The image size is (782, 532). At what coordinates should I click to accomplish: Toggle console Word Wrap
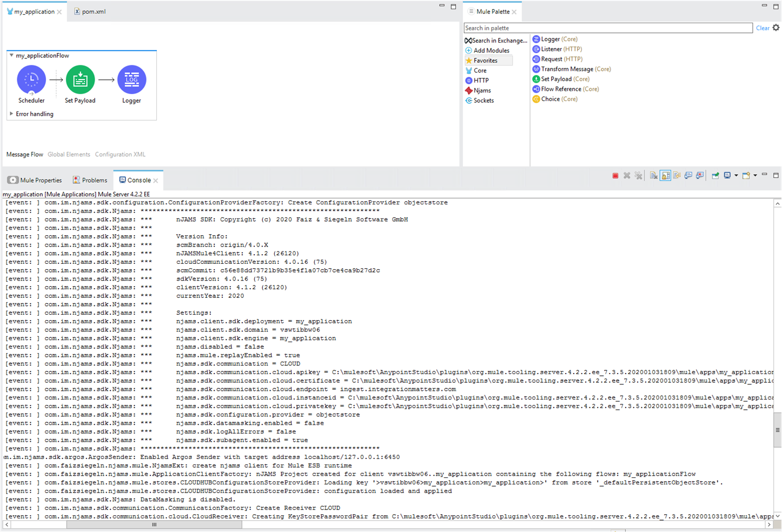pyautogui.click(x=677, y=176)
